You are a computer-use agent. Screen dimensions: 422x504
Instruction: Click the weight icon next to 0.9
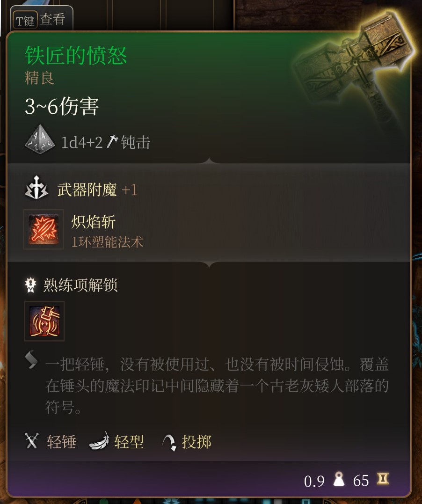[339, 479]
